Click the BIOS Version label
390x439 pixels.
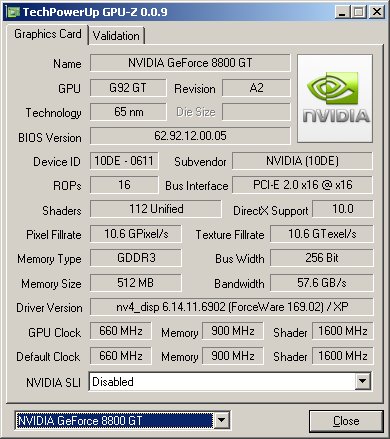50,138
